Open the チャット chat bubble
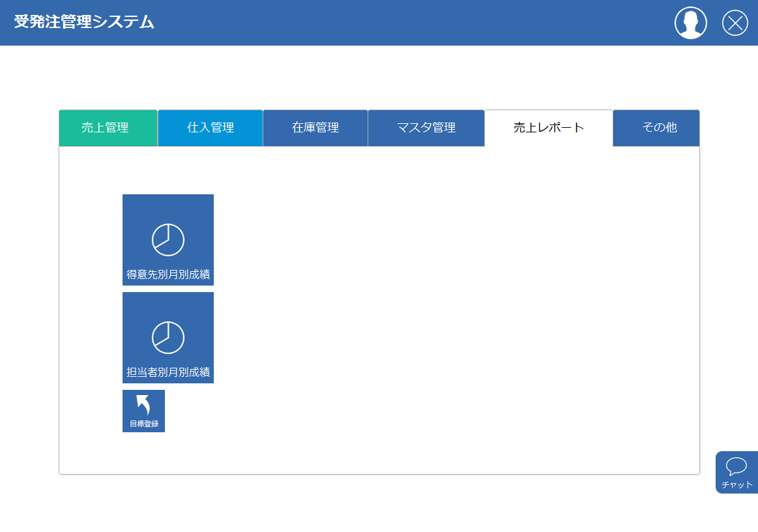Image resolution: width=758 pixels, height=532 pixels. point(736,473)
